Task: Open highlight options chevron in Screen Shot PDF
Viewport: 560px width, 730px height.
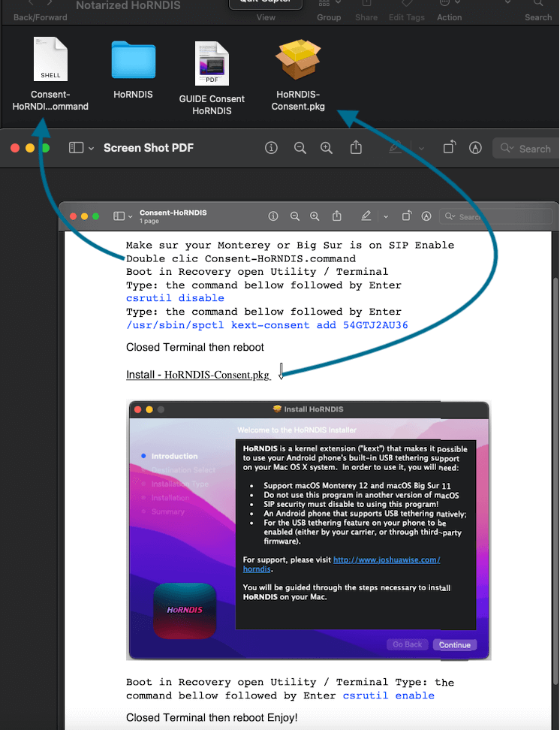Action: point(421,149)
